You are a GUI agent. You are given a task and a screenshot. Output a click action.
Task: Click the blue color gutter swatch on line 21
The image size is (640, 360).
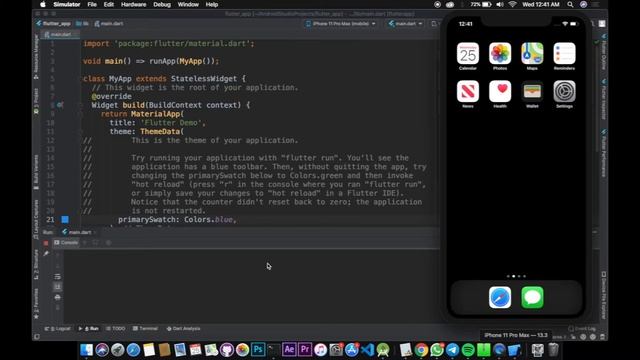[x=65, y=220]
